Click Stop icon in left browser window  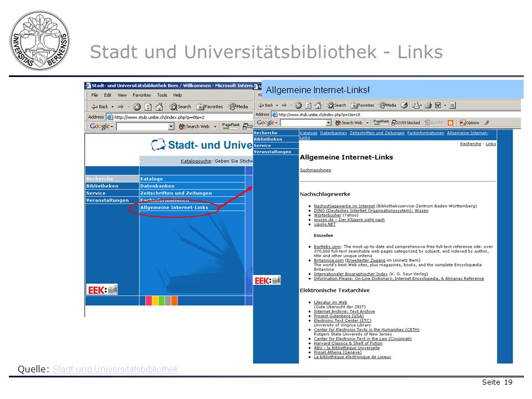[x=137, y=107]
